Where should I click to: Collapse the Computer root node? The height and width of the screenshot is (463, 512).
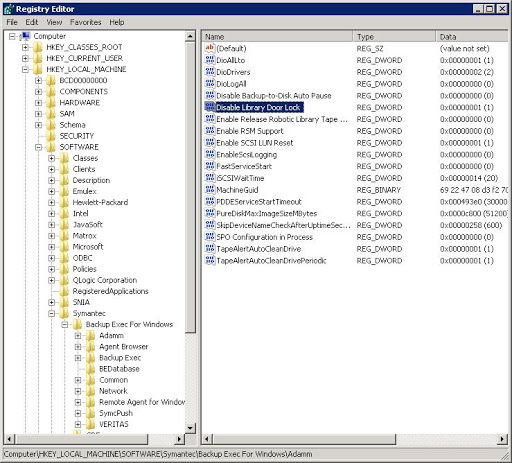pos(12,36)
